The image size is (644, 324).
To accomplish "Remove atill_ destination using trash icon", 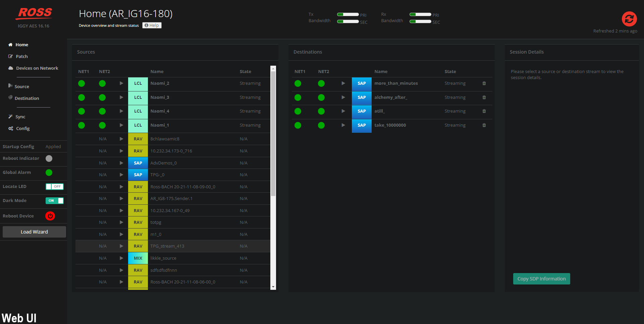I will pyautogui.click(x=484, y=111).
